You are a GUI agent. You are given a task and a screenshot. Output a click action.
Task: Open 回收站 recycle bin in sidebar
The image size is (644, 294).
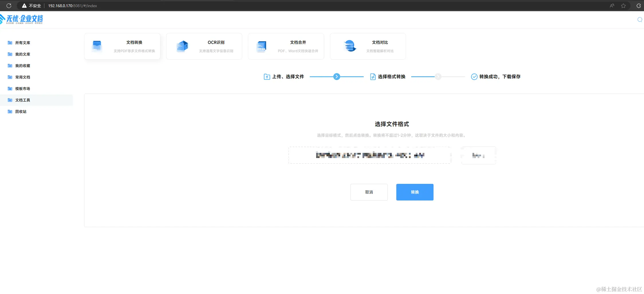point(21,111)
